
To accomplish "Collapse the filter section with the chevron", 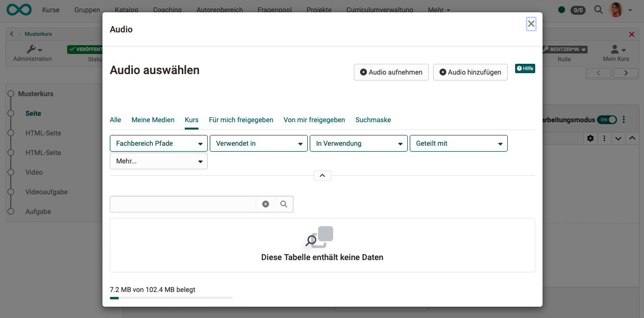I will [x=322, y=175].
